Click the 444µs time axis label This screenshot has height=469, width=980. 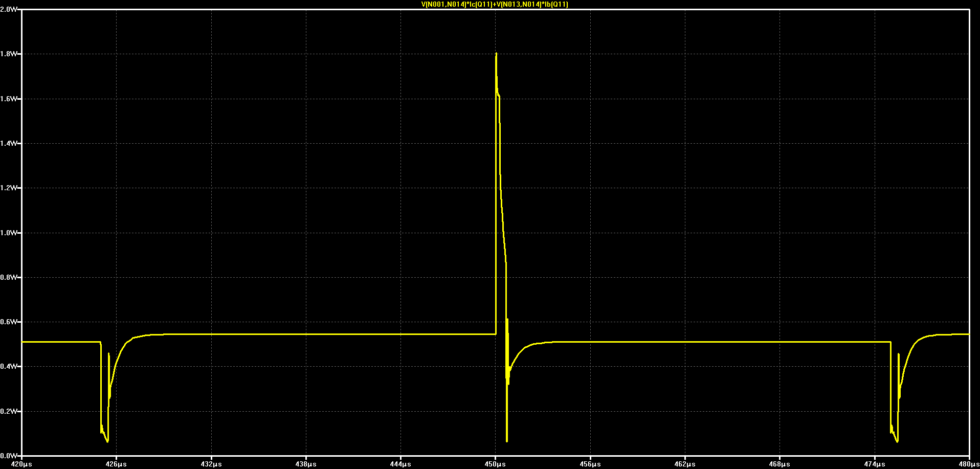point(400,464)
